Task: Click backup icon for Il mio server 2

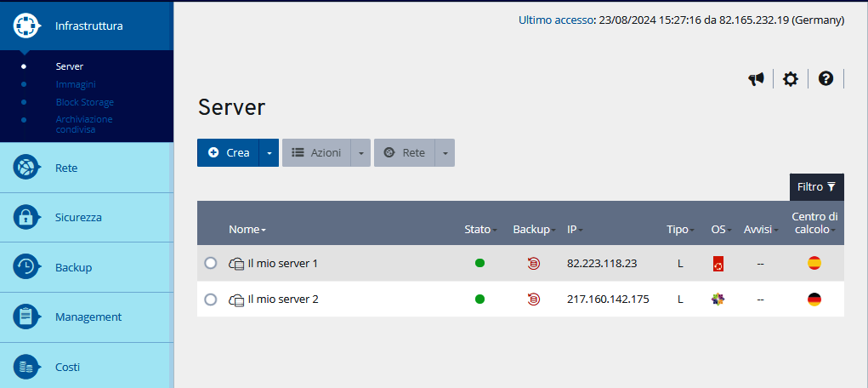Action: (533, 300)
